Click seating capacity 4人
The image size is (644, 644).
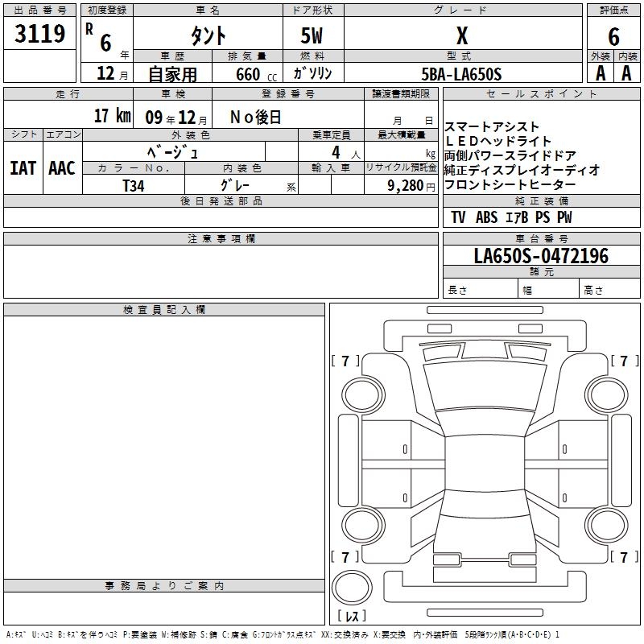click(345, 153)
